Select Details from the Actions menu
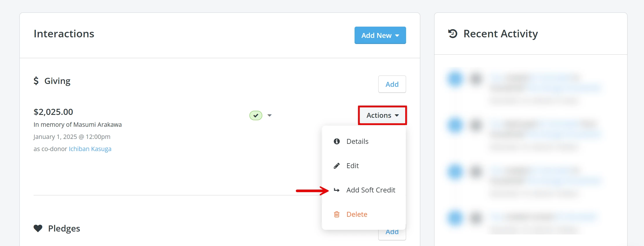Image resolution: width=644 pixels, height=246 pixels. [x=358, y=142]
